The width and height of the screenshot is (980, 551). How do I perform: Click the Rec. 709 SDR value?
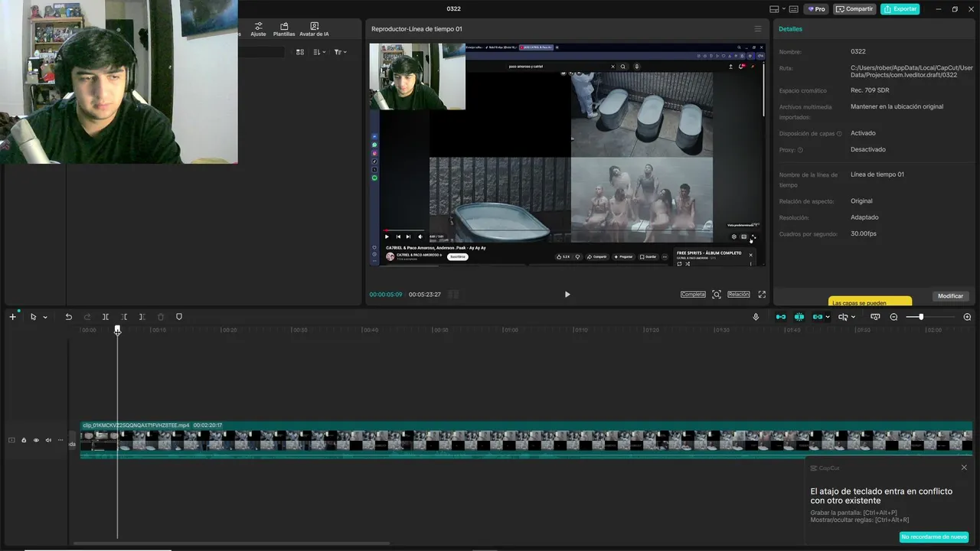[x=870, y=90]
